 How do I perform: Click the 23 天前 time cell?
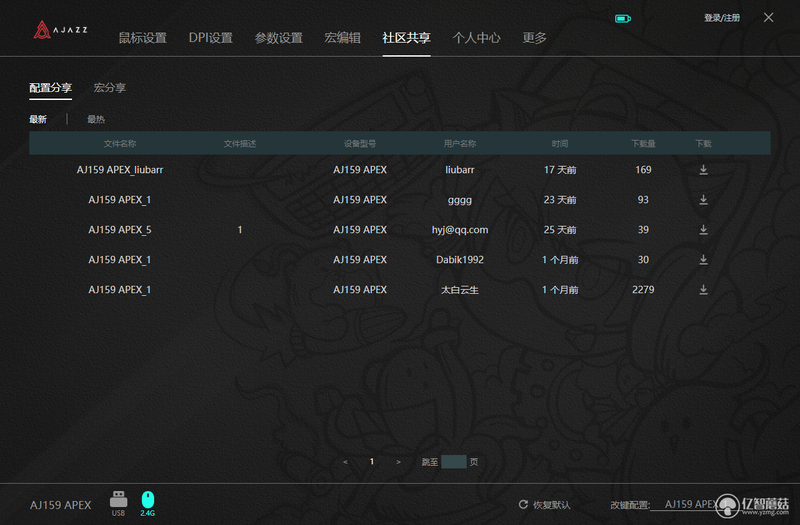[560, 200]
